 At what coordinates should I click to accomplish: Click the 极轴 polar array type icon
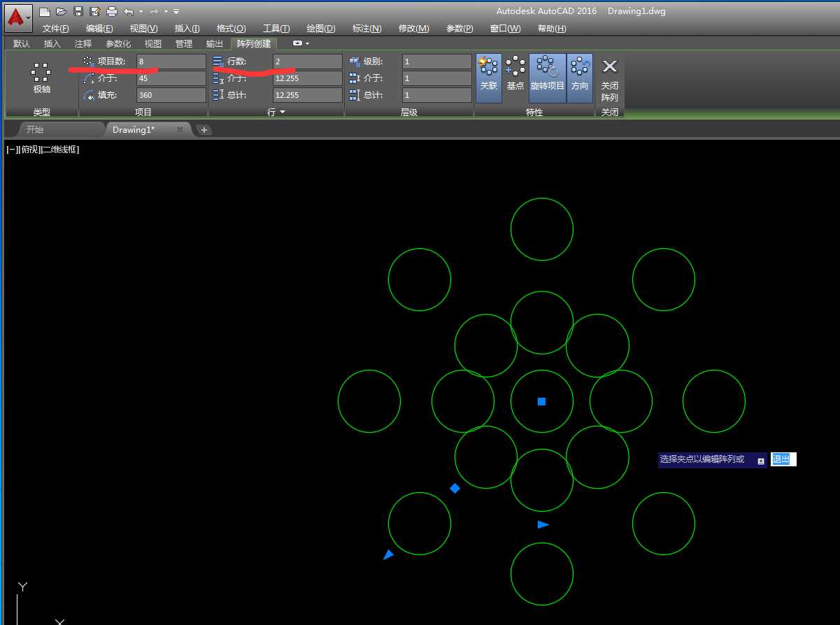[41, 78]
